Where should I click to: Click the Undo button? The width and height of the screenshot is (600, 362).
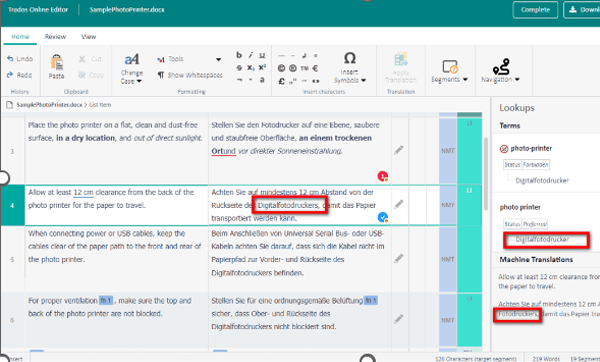pos(20,59)
